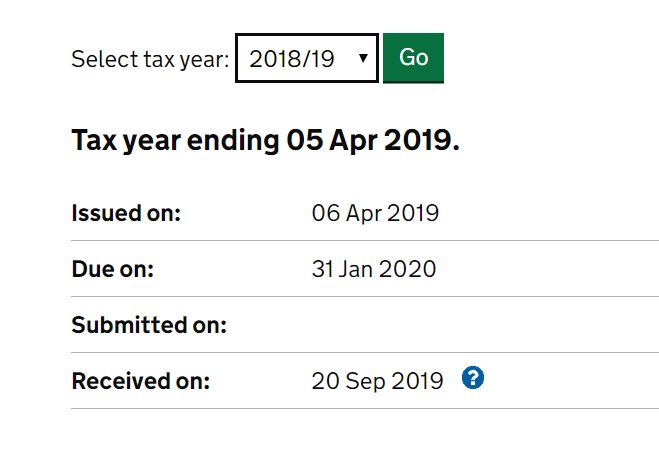Click the divider line below Submitted on row
Screen dimensions: 659x456
365,353
